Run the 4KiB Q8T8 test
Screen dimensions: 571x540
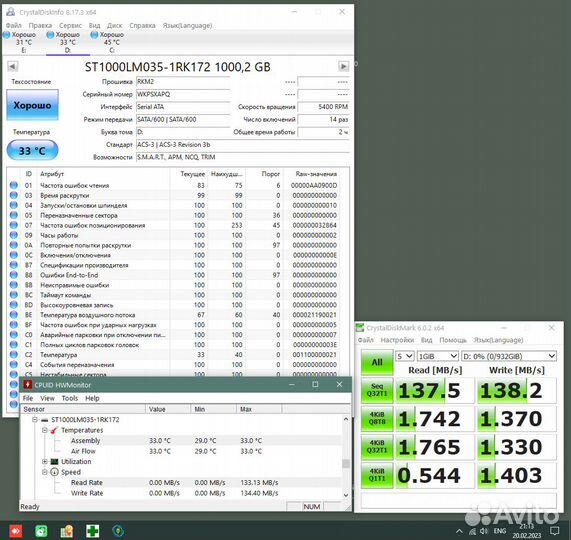click(377, 418)
